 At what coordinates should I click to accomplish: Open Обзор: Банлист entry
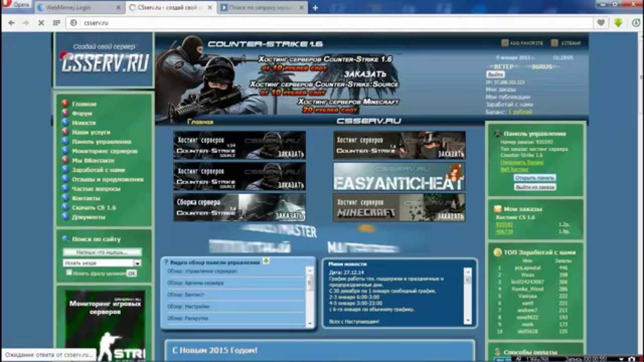(x=186, y=295)
